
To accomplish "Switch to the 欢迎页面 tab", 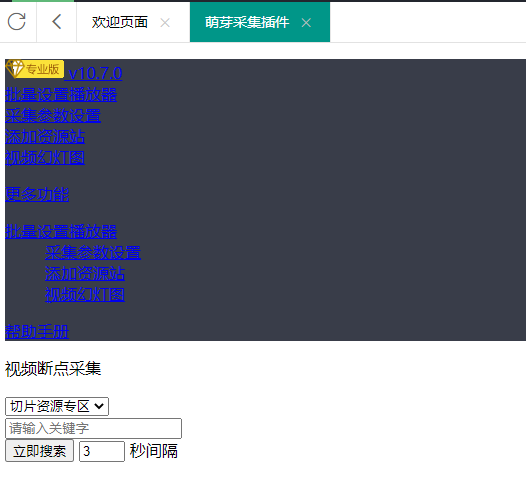I will [120, 22].
